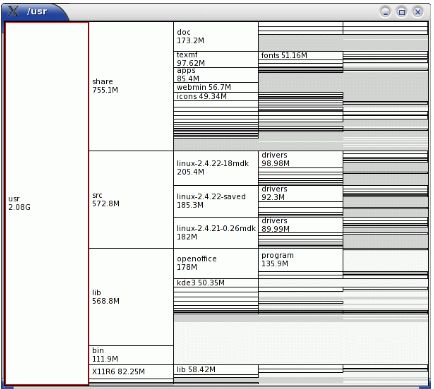Open the lib 568.8M directory block
The width and height of the screenshot is (434, 389).
tap(131, 297)
